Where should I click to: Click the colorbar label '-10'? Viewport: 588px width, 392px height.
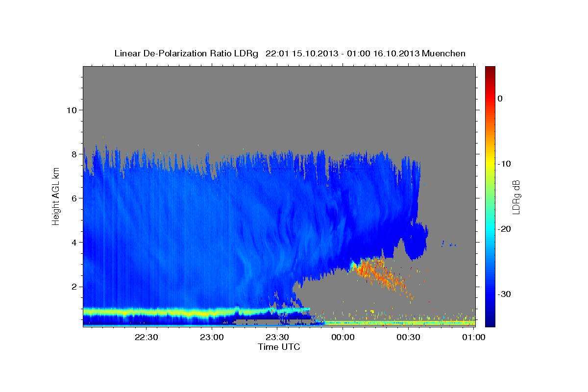coord(505,164)
